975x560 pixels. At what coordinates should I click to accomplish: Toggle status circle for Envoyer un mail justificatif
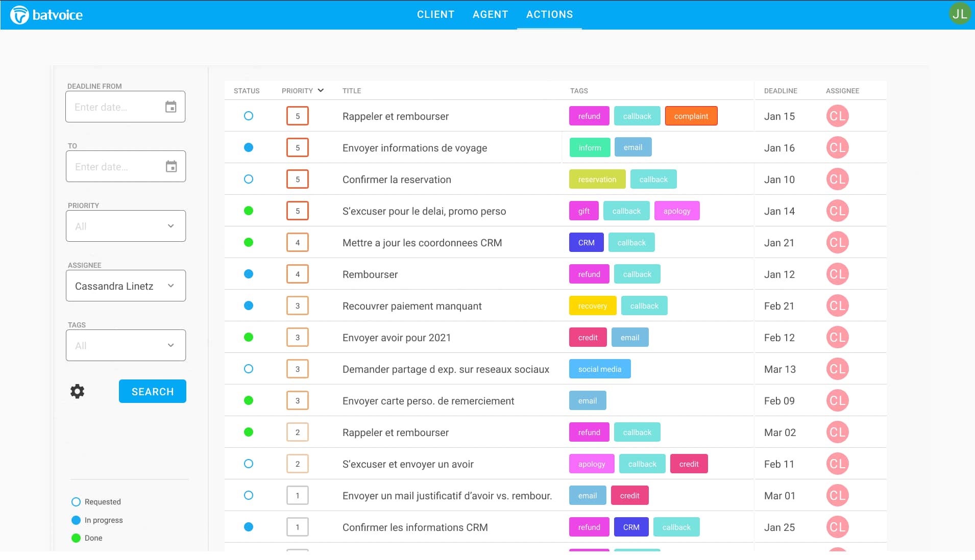pos(249,496)
